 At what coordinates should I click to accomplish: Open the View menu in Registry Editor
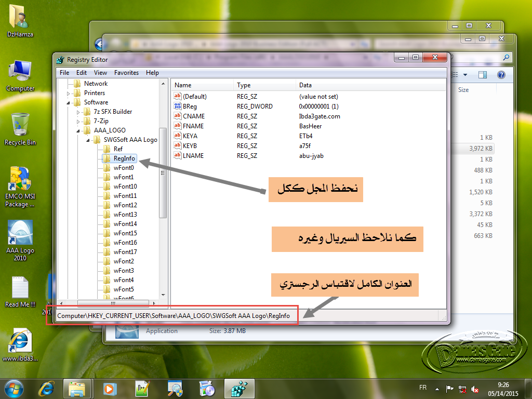[100, 73]
